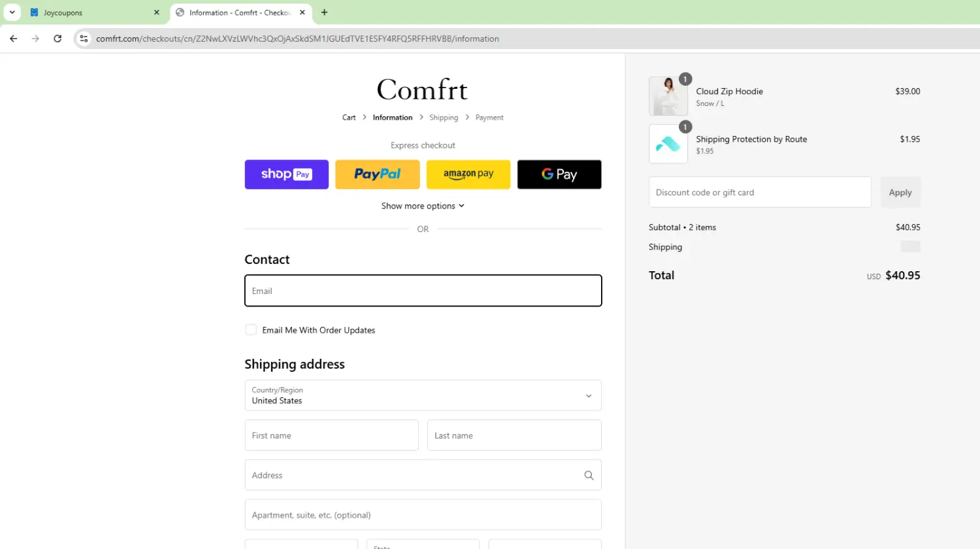This screenshot has width=980, height=549.
Task: Click the Shipping address heading
Action: pos(295,364)
